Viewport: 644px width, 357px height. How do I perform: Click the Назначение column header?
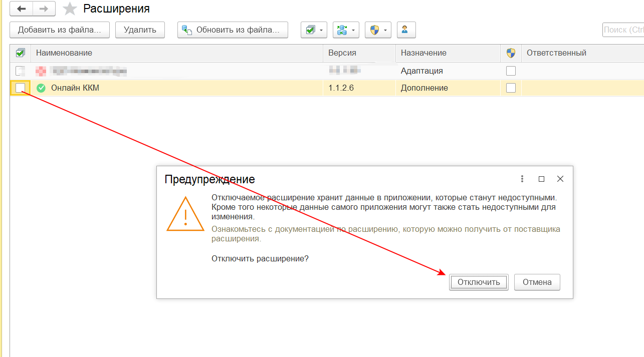(423, 53)
